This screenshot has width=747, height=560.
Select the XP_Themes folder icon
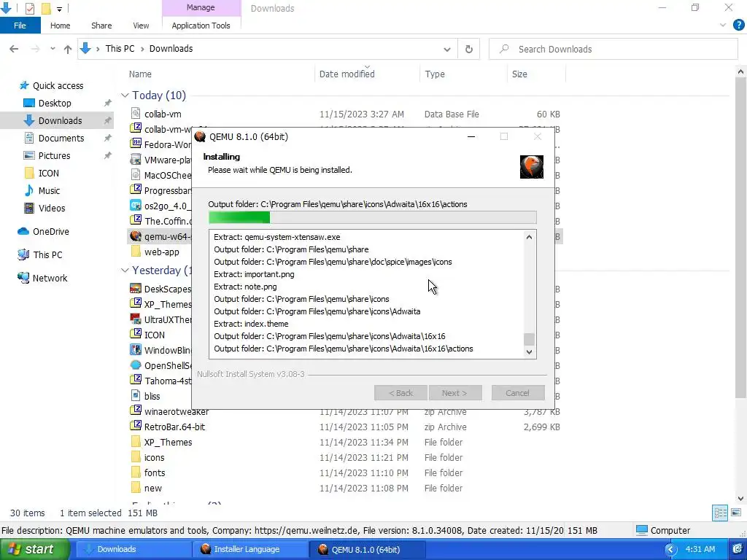click(x=136, y=442)
